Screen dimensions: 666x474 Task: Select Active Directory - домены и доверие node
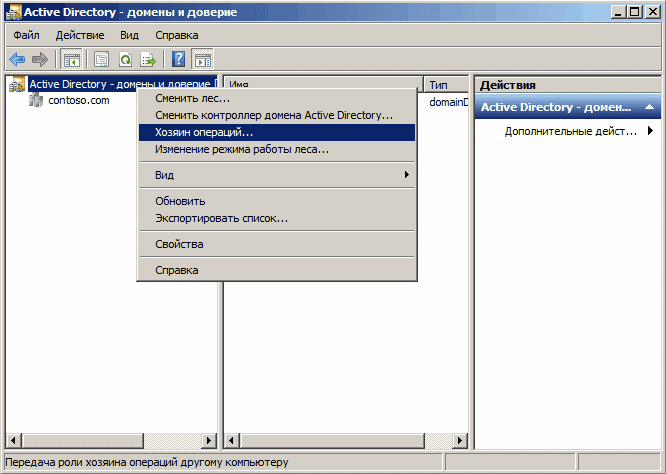pyautogui.click(x=123, y=84)
